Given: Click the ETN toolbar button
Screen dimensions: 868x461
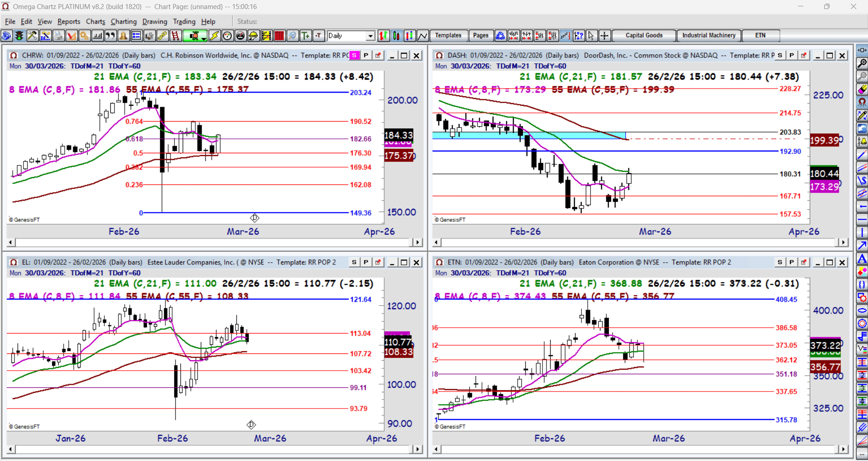Looking at the screenshot, I should coord(760,35).
